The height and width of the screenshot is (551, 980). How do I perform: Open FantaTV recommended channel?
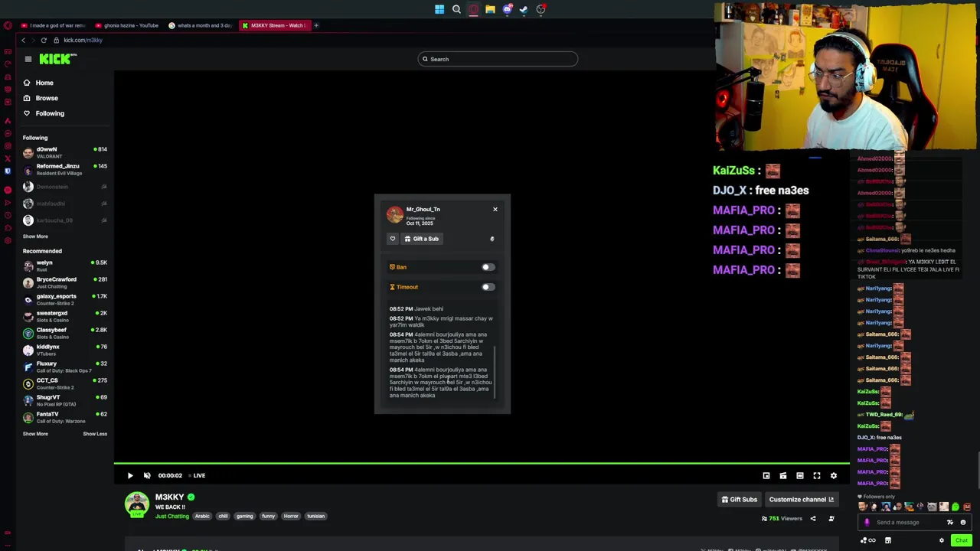[x=65, y=417]
